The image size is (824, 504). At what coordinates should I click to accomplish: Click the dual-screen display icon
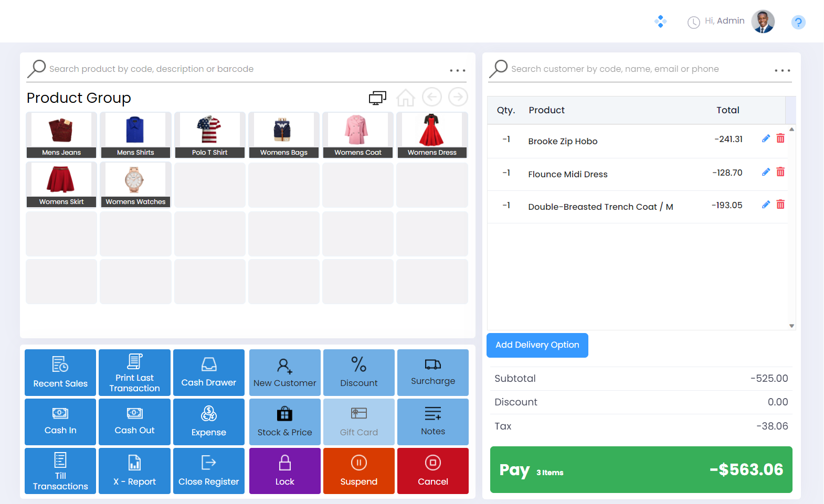point(377,98)
